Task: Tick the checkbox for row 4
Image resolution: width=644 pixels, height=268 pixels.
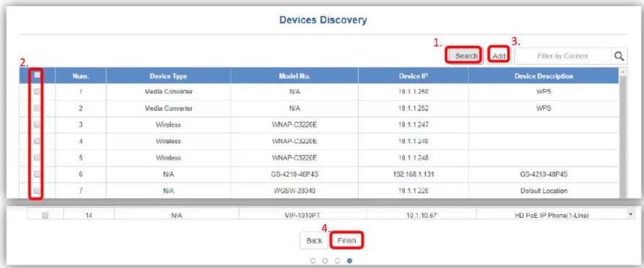Action: tap(37, 141)
